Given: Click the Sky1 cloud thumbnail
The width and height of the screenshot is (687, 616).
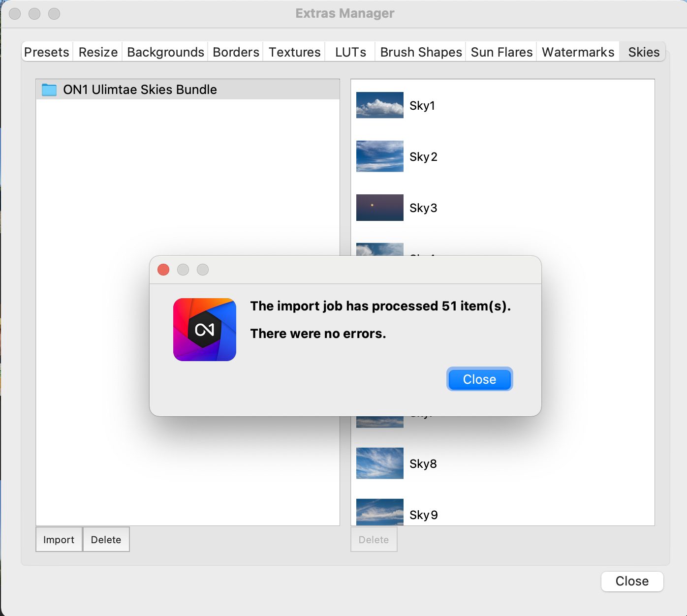Looking at the screenshot, I should 379,105.
